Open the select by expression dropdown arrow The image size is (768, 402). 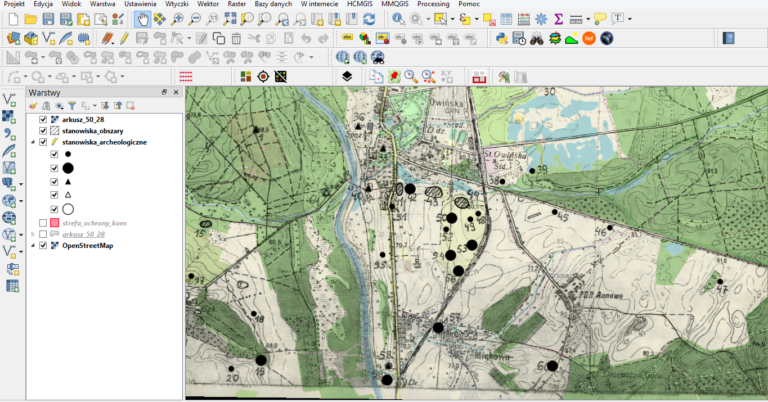(x=476, y=19)
